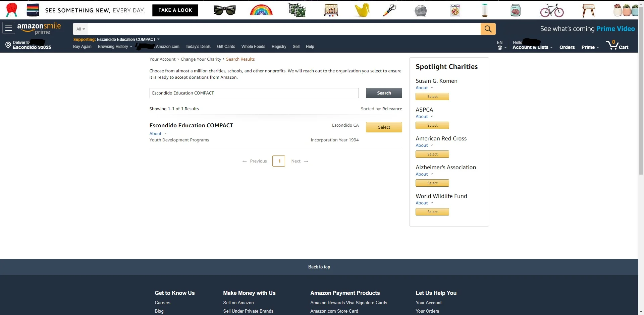The height and width of the screenshot is (315, 644).
Task: Click the green tumbler product in banner
Action: point(485,10)
